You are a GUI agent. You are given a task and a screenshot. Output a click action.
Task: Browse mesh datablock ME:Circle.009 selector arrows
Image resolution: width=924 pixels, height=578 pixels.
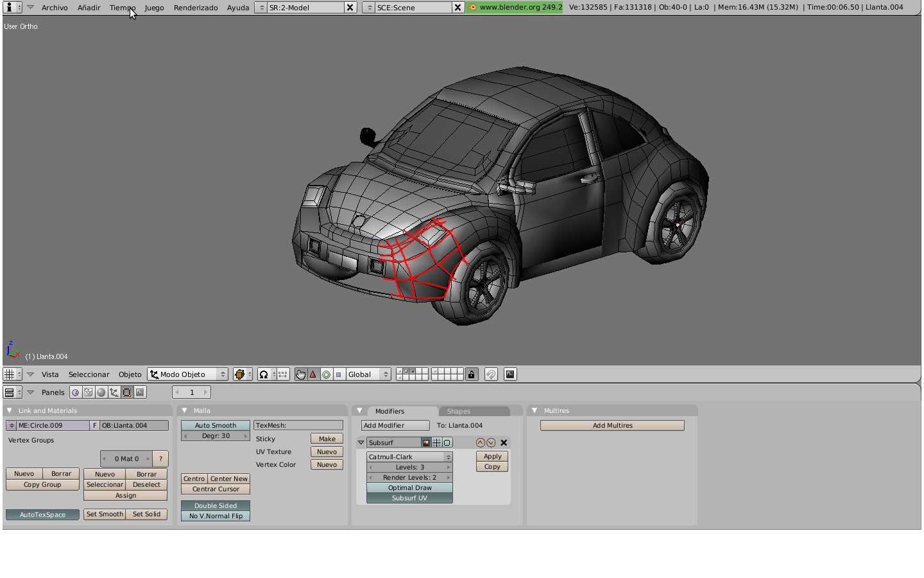click(x=12, y=425)
